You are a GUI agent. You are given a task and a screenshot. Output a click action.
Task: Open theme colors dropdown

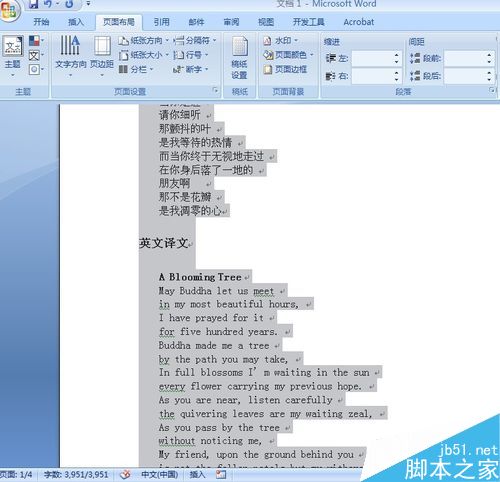pos(36,41)
